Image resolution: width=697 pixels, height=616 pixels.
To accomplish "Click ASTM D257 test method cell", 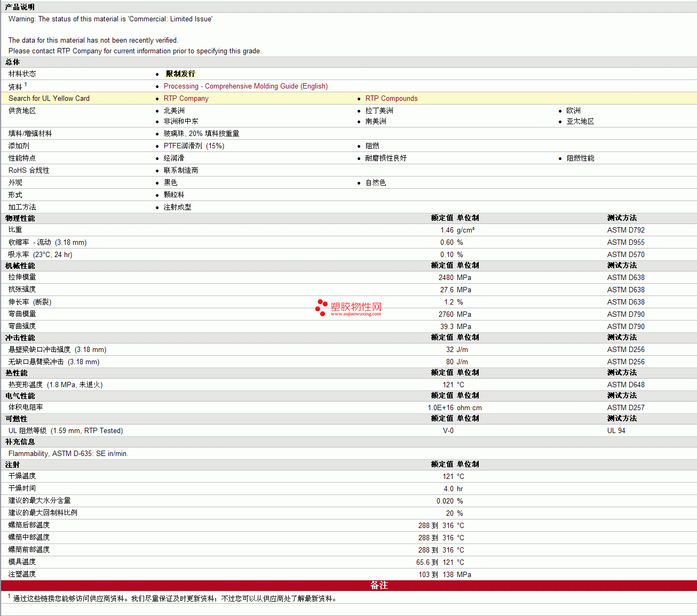I will (625, 407).
